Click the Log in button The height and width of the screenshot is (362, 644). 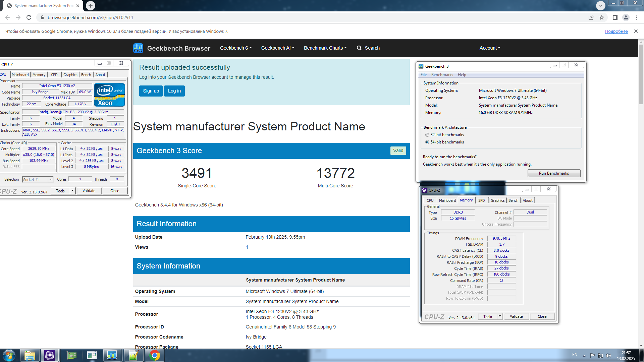pyautogui.click(x=174, y=91)
